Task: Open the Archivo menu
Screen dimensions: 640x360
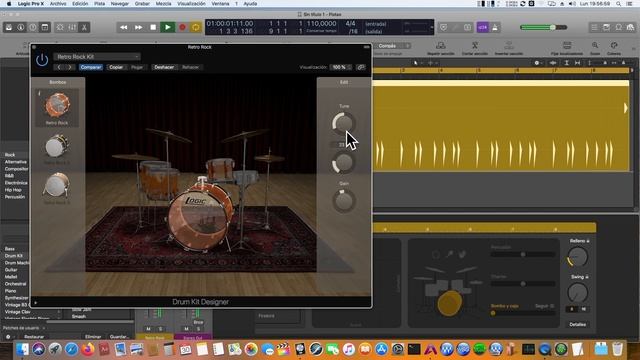Action: pos(58,4)
